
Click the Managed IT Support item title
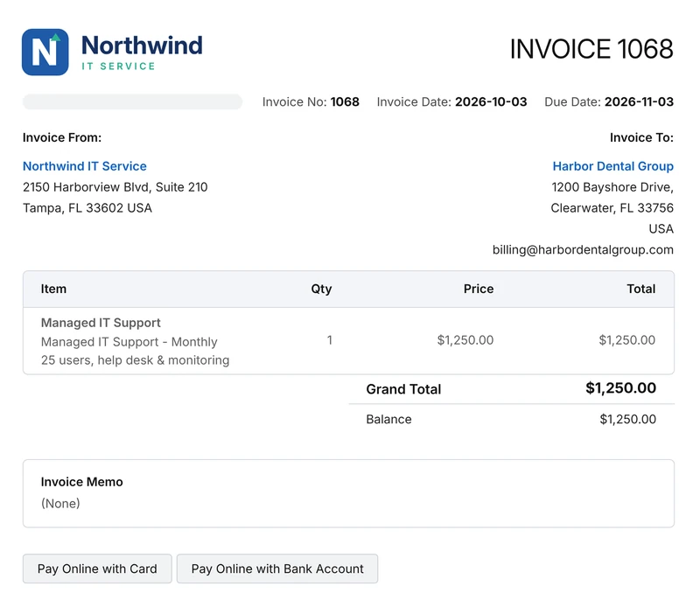coord(101,323)
